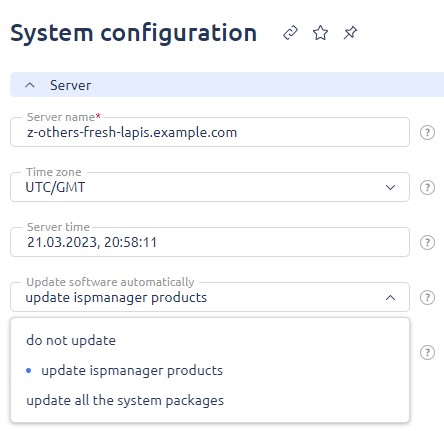Click the System configuration page title
444x431 pixels.
[x=134, y=33]
